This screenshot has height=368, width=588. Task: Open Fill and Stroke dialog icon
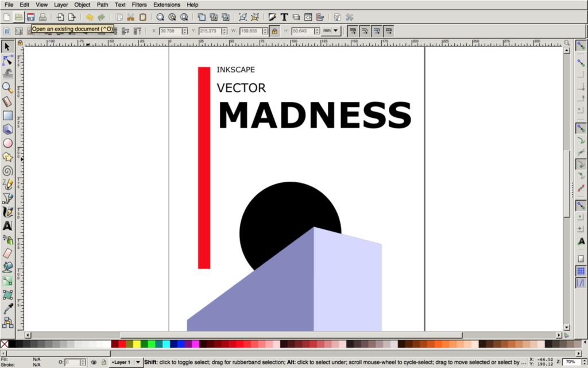pos(272,17)
